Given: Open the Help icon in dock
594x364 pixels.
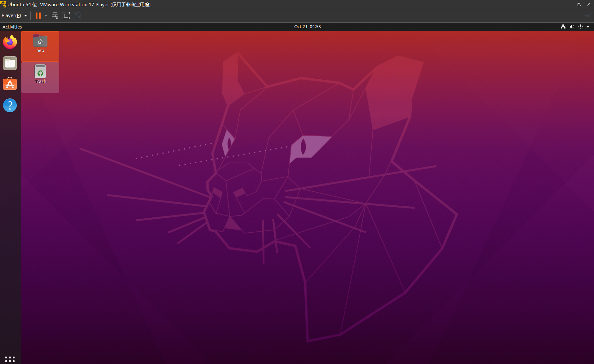Looking at the screenshot, I should (x=10, y=105).
